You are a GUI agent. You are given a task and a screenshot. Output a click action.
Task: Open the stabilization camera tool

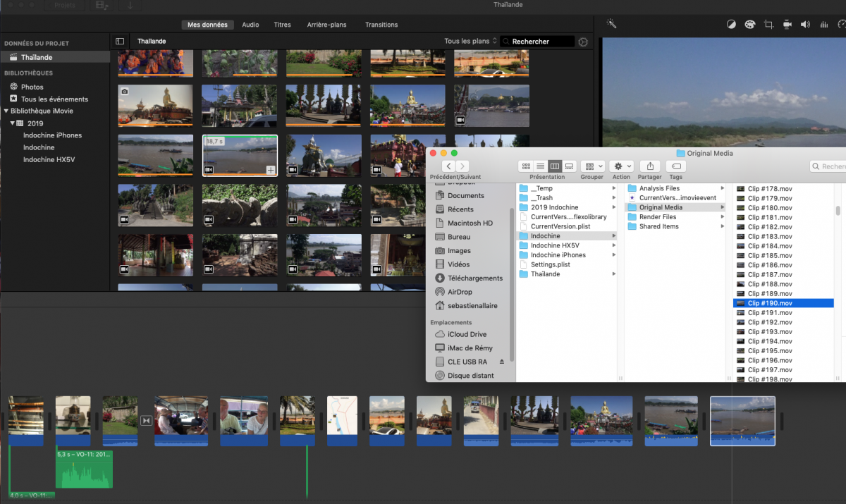(x=787, y=25)
